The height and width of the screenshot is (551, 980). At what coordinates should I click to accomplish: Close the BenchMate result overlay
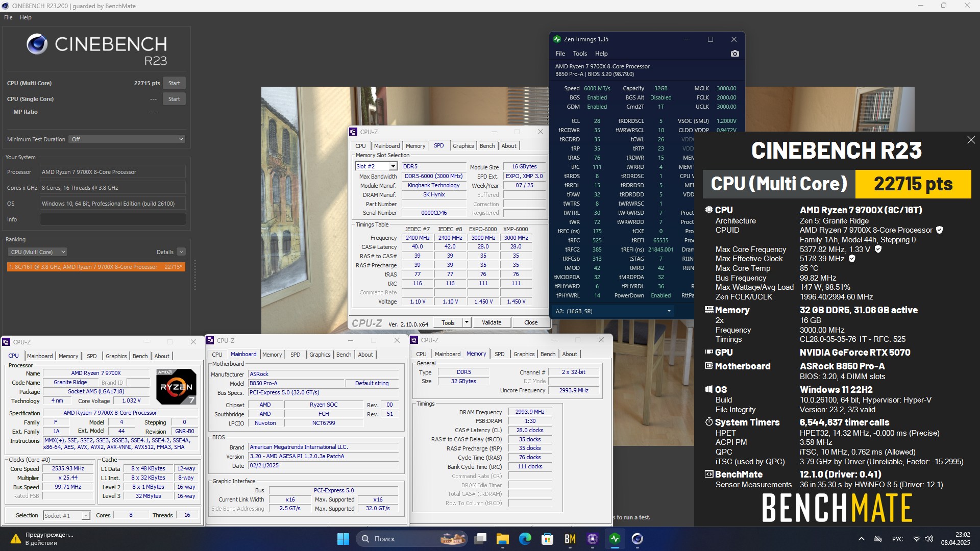click(x=971, y=140)
